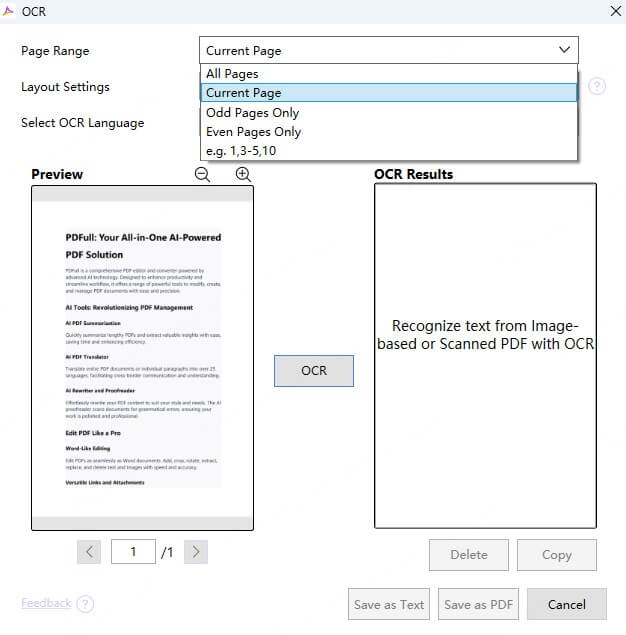Image resolution: width=626 pixels, height=635 pixels.
Task: Click Save as PDF
Action: click(478, 605)
